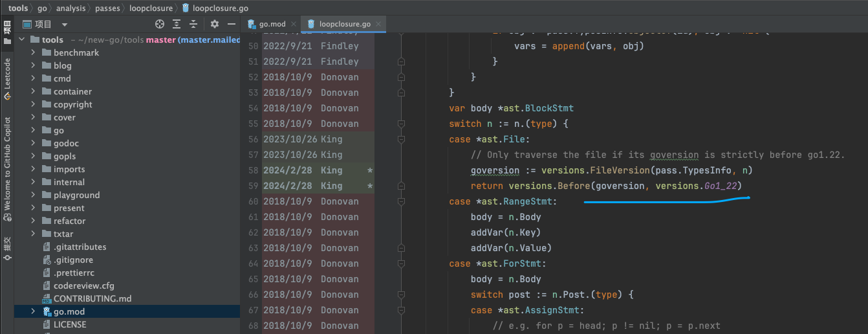This screenshot has height=334, width=868.
Task: Switch to the go.mod tab
Action: click(267, 24)
